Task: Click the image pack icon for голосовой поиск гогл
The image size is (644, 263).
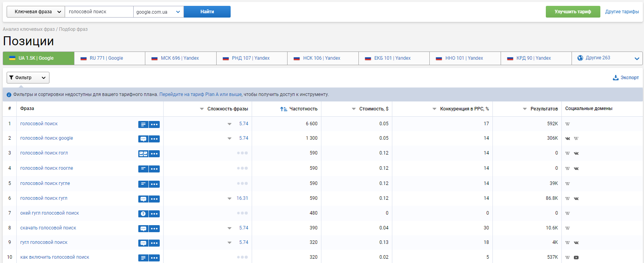Action: click(x=143, y=154)
